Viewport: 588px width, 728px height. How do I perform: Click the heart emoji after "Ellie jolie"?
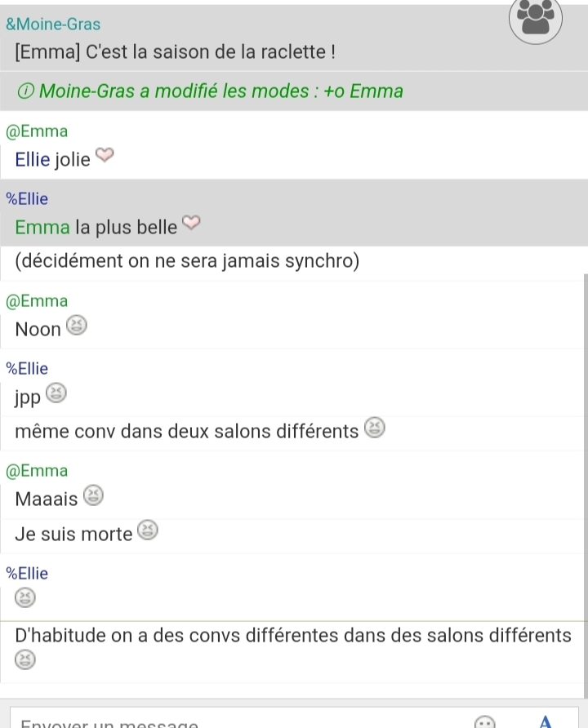105,155
